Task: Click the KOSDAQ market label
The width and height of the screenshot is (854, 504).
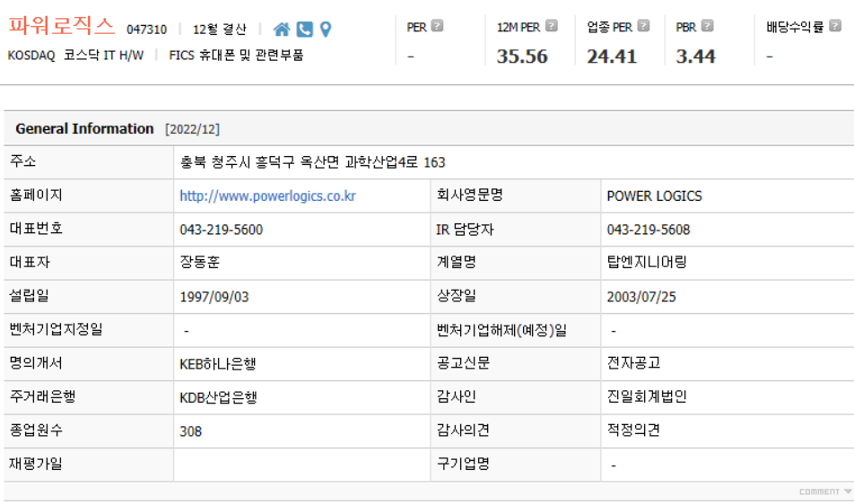Action: click(31, 56)
